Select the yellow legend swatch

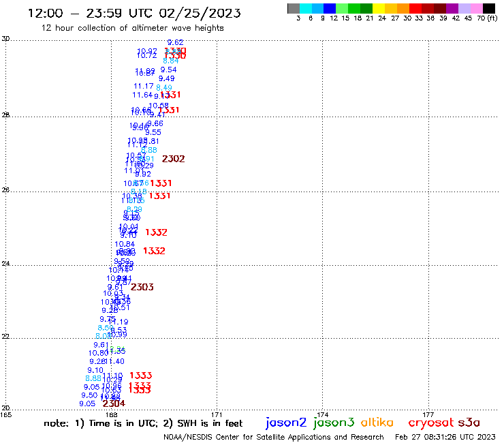(379, 8)
